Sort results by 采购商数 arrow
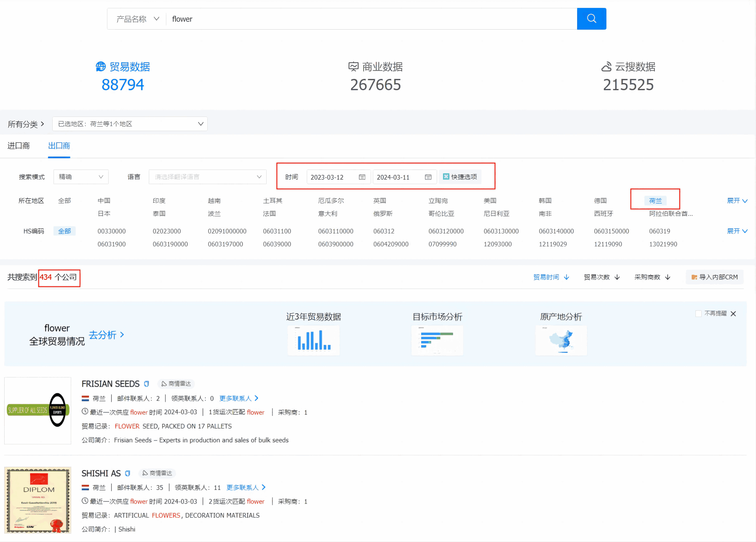The image size is (756, 542). [x=667, y=277]
